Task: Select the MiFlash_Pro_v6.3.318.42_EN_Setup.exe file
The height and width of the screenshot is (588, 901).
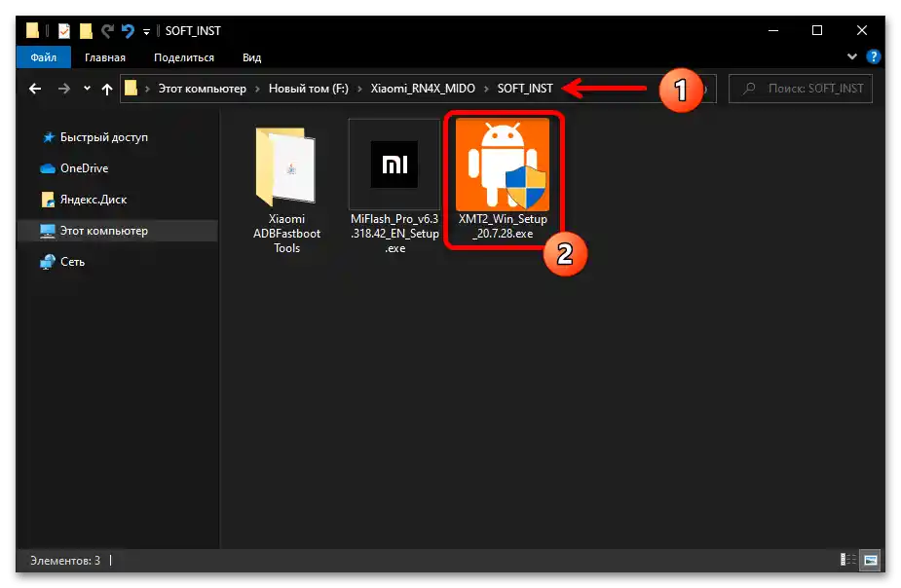Action: 394,187
